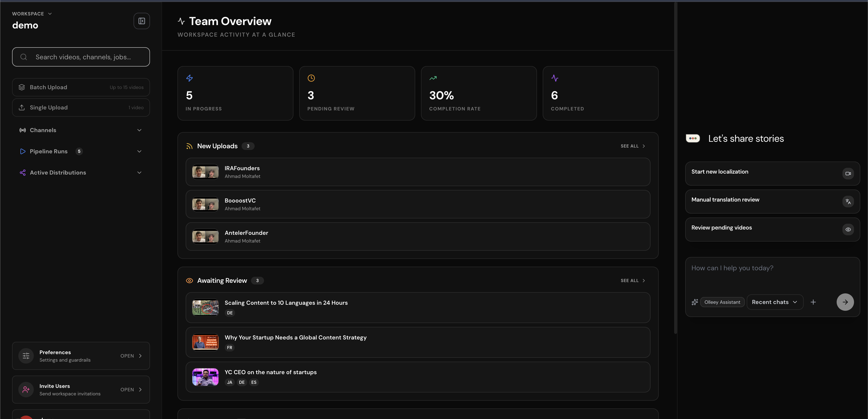Click the JA language badge on YC CEO video

230,382
